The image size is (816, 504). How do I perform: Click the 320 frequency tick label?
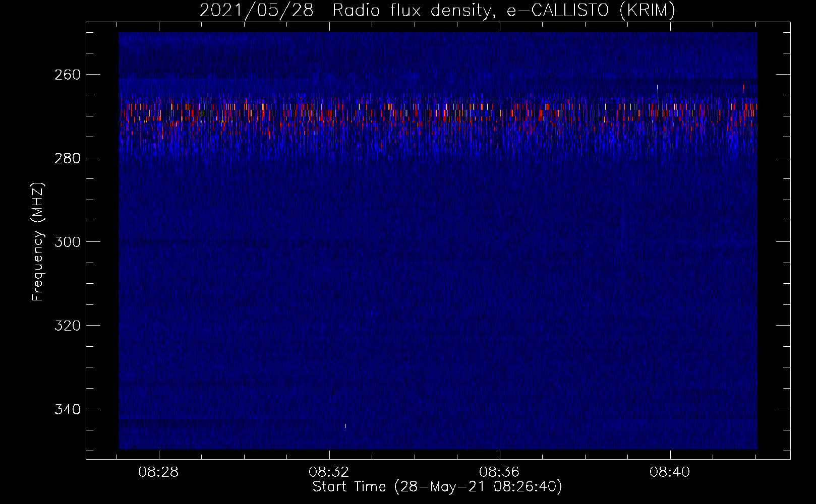coord(68,326)
